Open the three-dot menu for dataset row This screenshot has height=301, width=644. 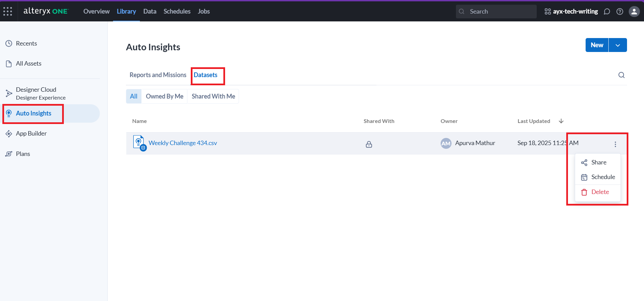615,144
